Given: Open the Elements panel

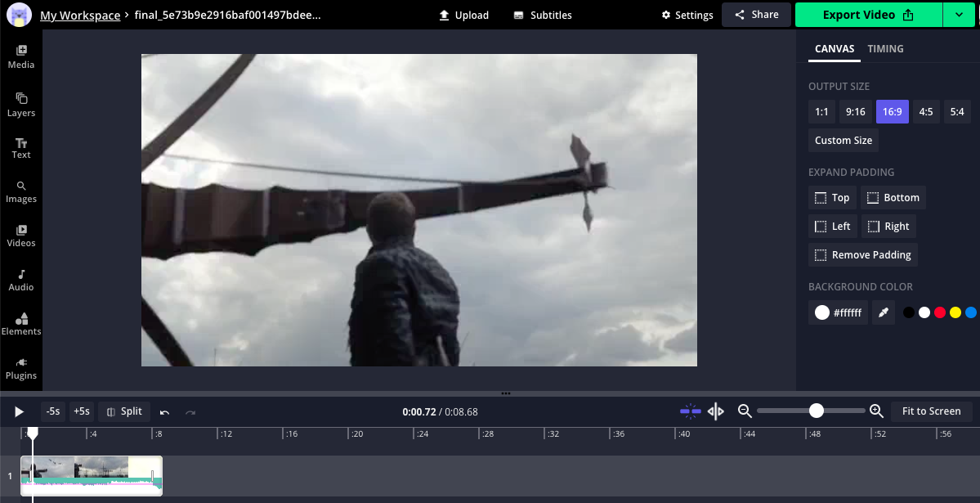Looking at the screenshot, I should pos(21,324).
